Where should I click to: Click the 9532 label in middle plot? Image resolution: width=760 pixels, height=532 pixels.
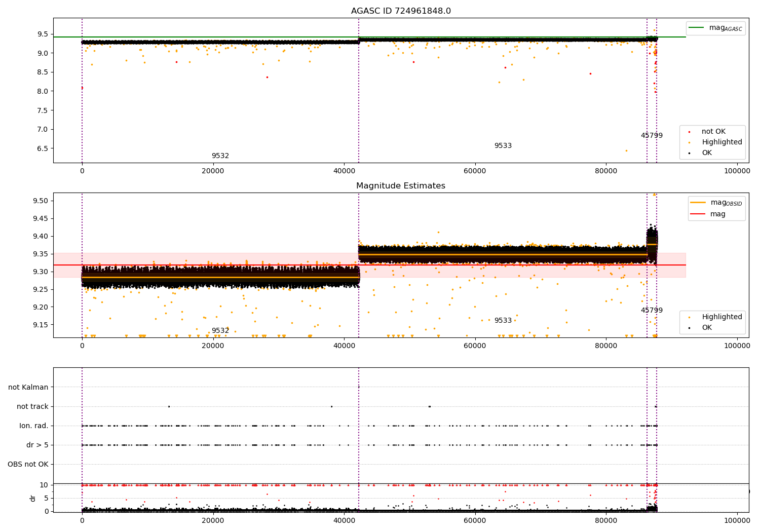click(220, 331)
